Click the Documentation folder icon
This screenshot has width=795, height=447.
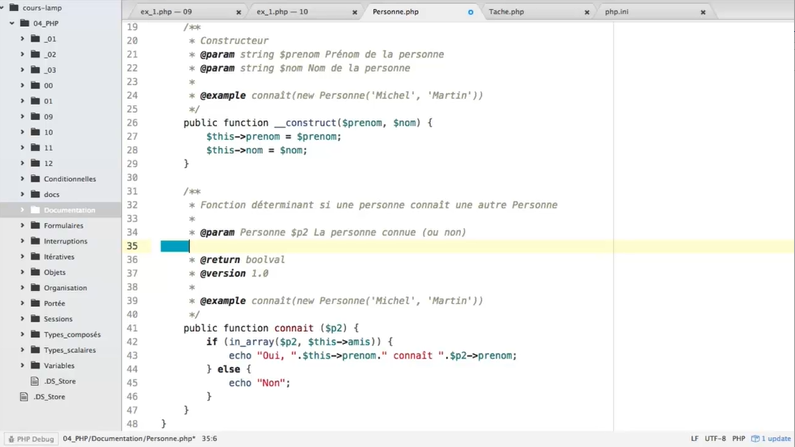35,210
